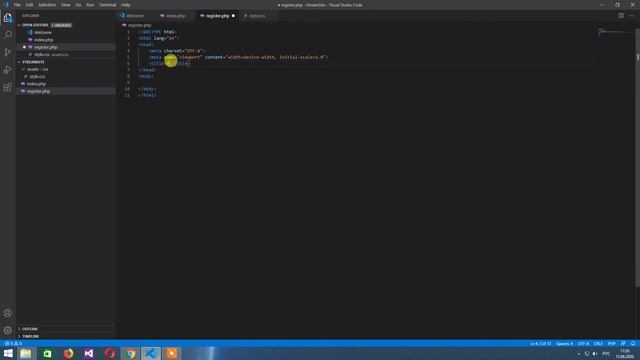Open the Explorer view in activity bar
The width and height of the screenshot is (640, 360).
tap(8, 18)
